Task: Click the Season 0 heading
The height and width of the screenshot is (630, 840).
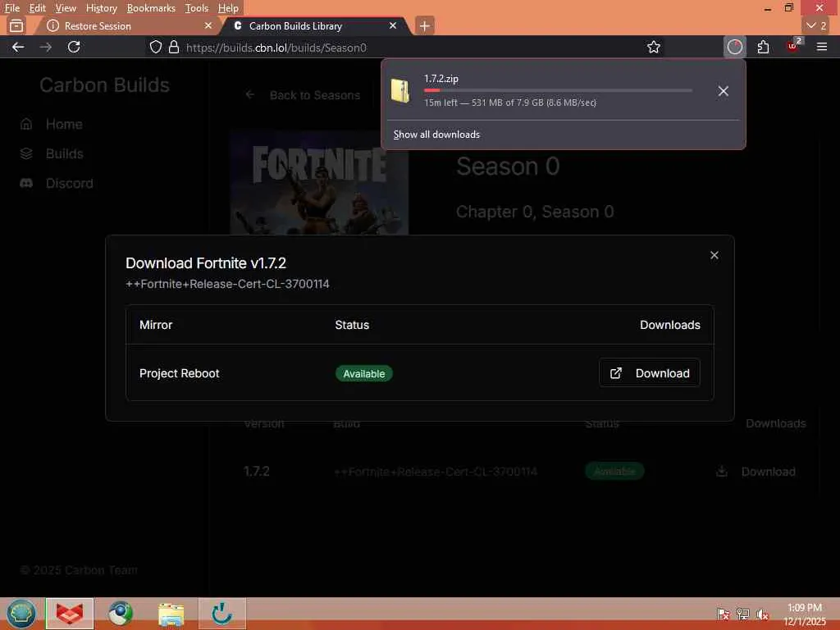Action: click(x=508, y=166)
